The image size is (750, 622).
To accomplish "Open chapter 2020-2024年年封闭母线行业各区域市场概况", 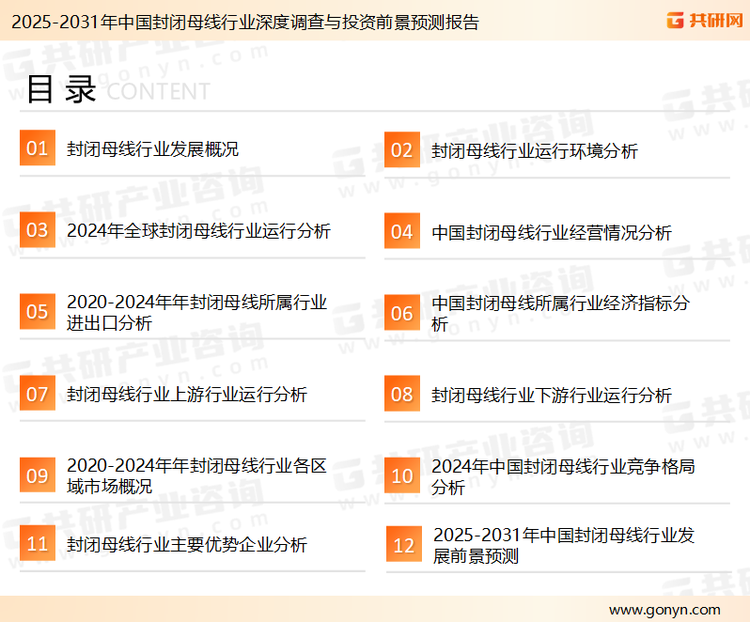I will pos(197,476).
